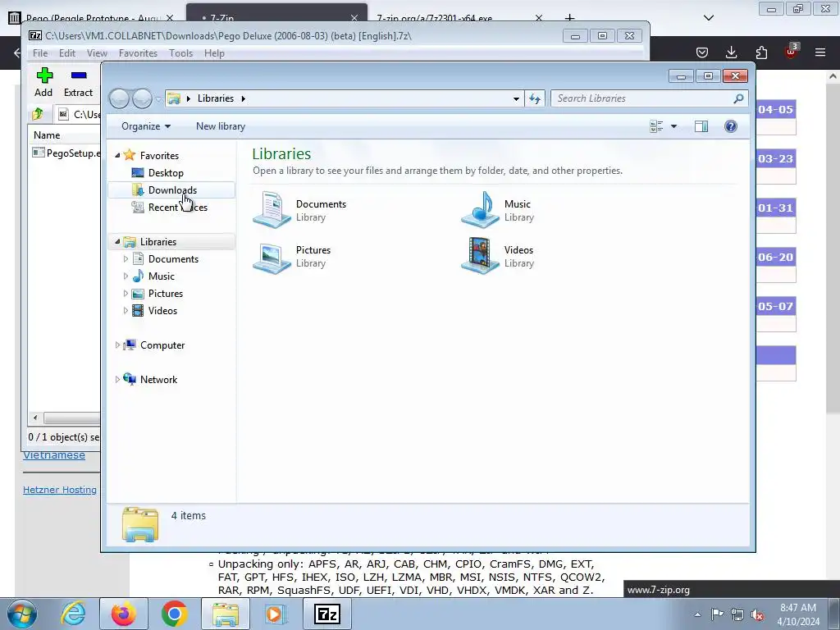Viewport: 840px width, 630px height.
Task: Select Computer in navigation pane
Action: click(x=162, y=345)
